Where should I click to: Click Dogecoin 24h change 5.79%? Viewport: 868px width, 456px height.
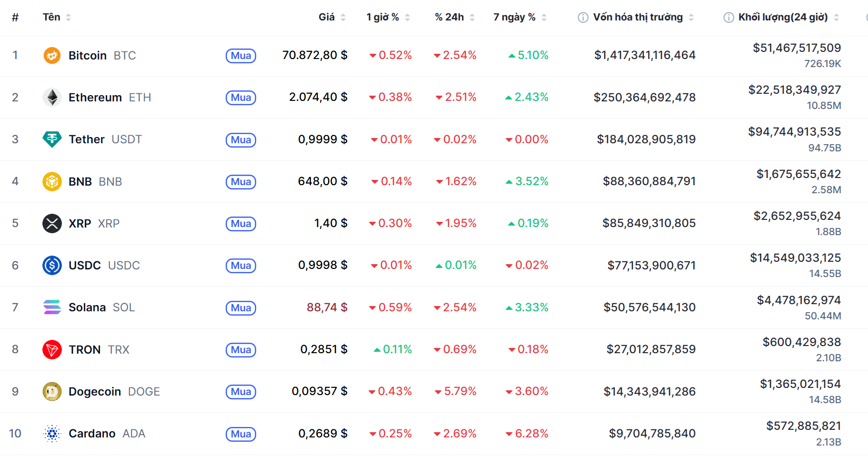pyautogui.click(x=456, y=391)
